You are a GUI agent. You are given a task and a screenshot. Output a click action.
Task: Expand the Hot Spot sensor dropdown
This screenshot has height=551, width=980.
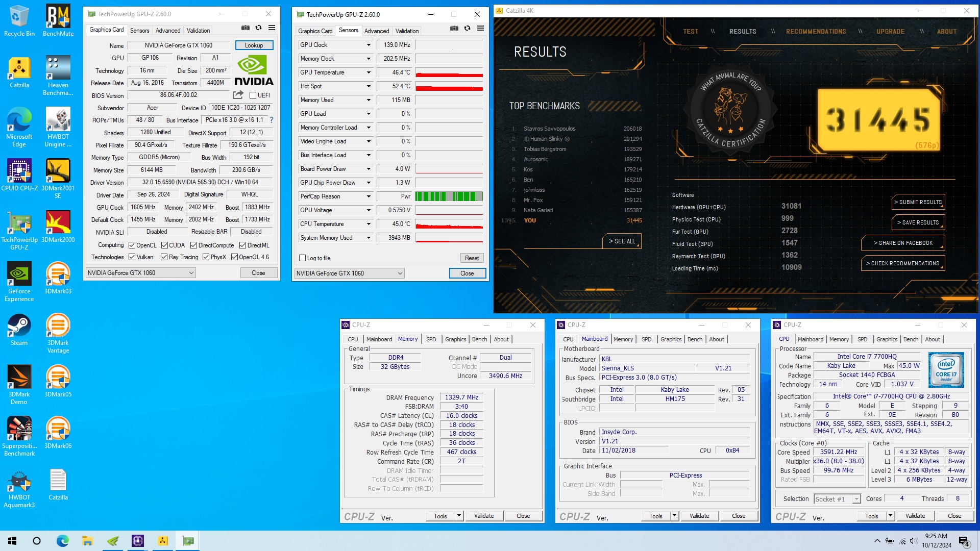369,86
